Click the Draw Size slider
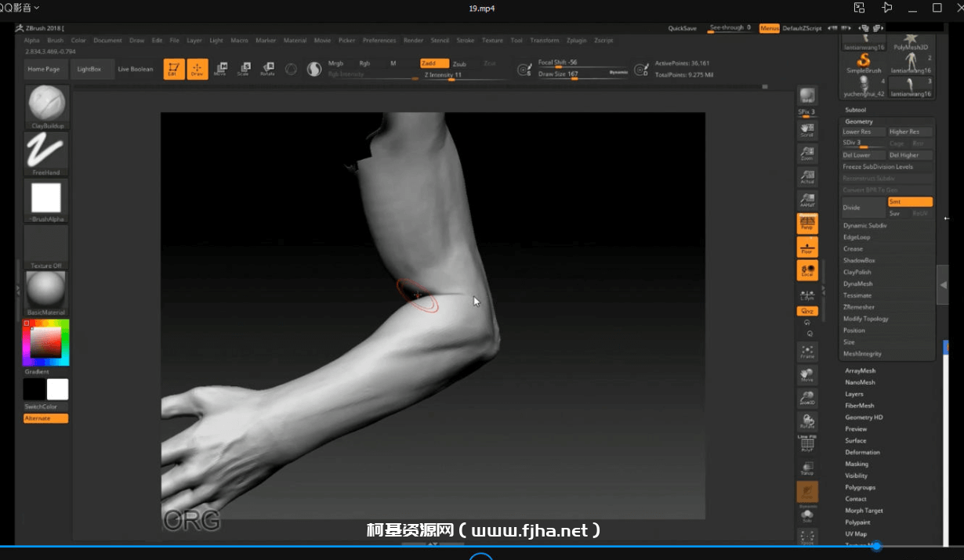Image resolution: width=964 pixels, height=560 pixels. click(x=583, y=75)
